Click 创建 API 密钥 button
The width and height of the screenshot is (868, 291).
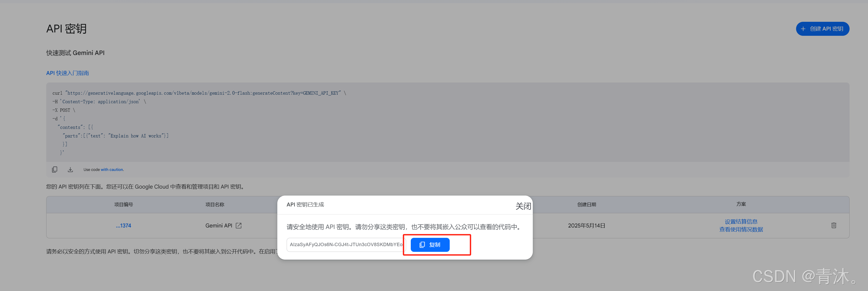tap(822, 29)
